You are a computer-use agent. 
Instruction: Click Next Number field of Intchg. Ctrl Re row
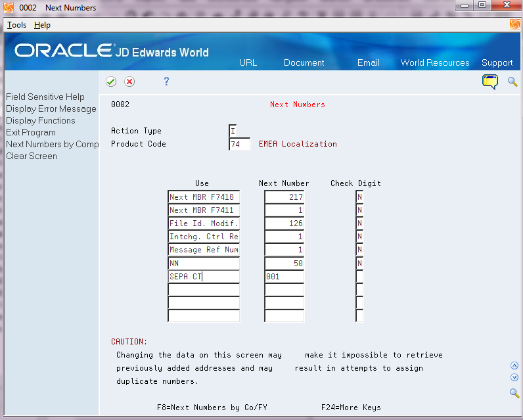(284, 237)
